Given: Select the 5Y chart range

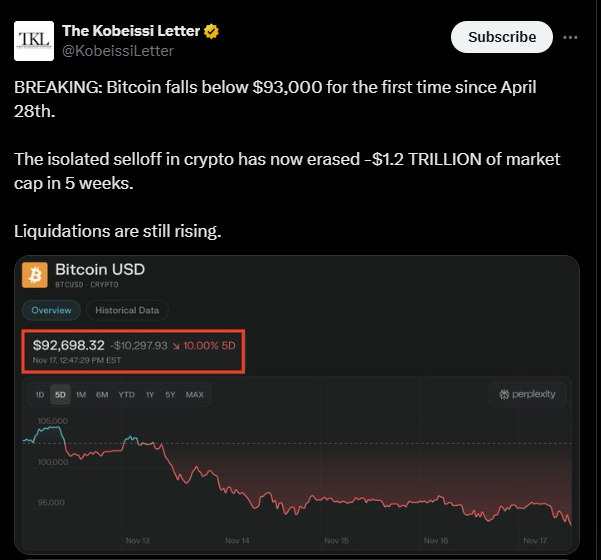Looking at the screenshot, I should 170,395.
